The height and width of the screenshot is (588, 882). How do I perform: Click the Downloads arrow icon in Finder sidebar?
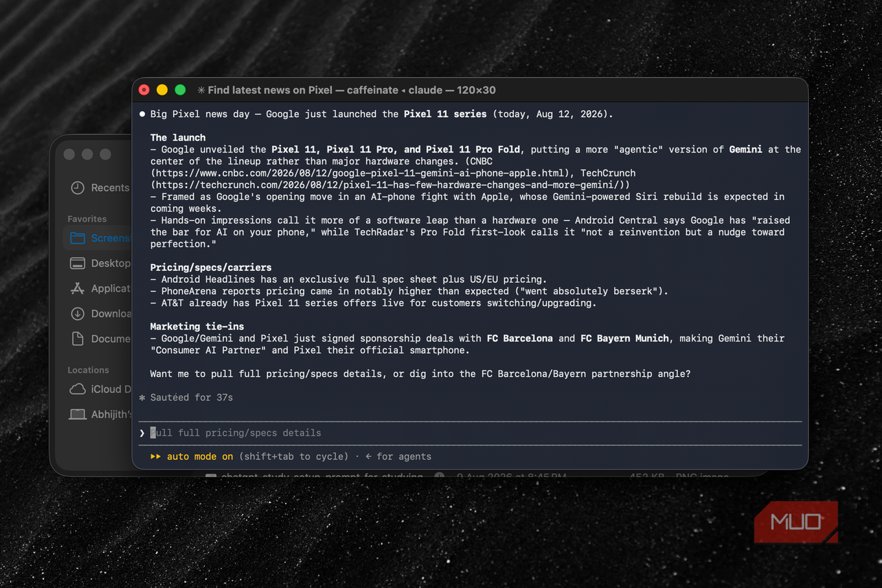(77, 314)
